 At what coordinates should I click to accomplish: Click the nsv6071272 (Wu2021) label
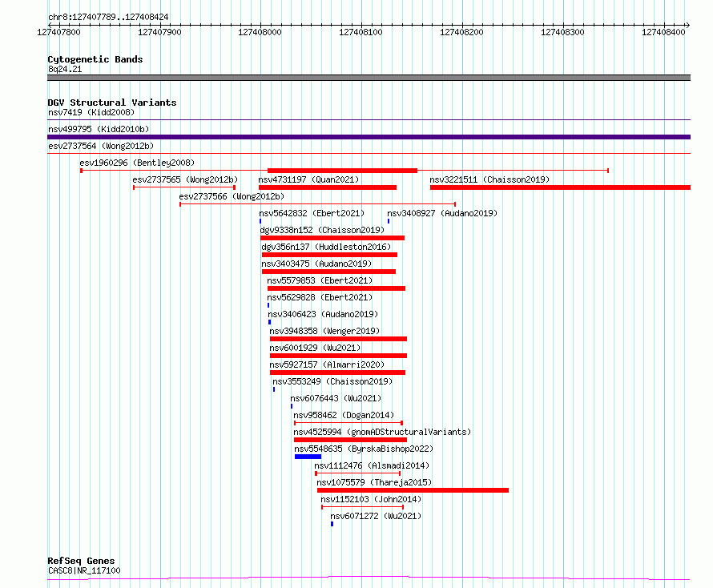pyautogui.click(x=376, y=516)
